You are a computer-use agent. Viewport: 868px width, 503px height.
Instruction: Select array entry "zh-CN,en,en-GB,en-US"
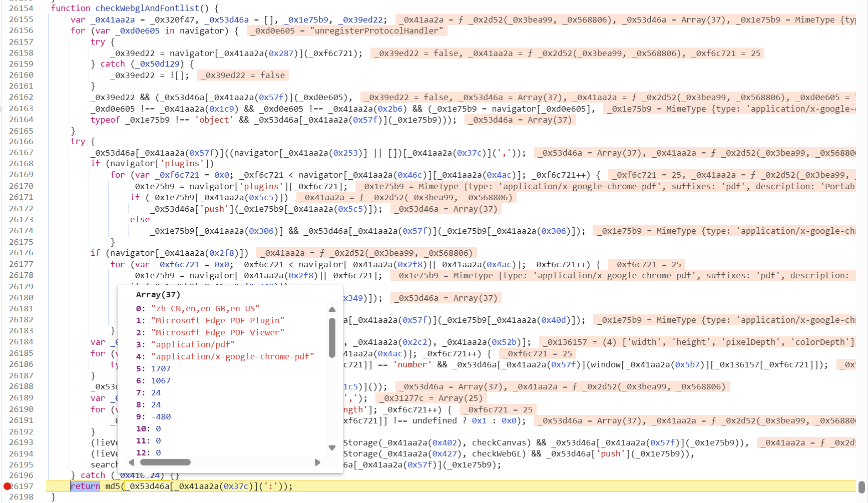tap(205, 309)
